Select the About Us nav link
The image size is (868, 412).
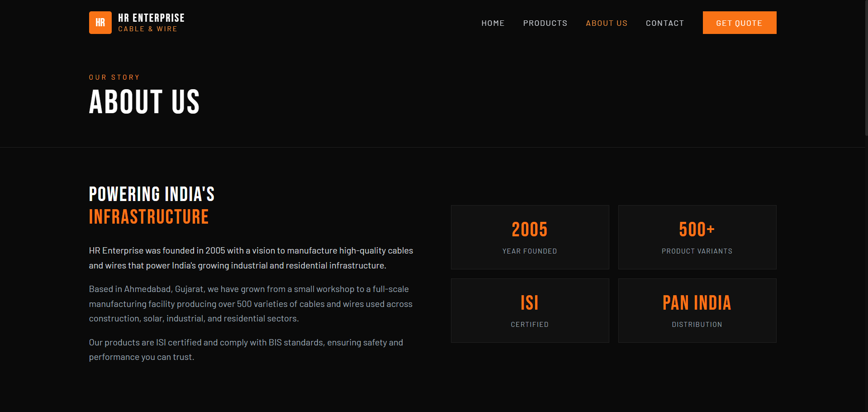pyautogui.click(x=606, y=23)
